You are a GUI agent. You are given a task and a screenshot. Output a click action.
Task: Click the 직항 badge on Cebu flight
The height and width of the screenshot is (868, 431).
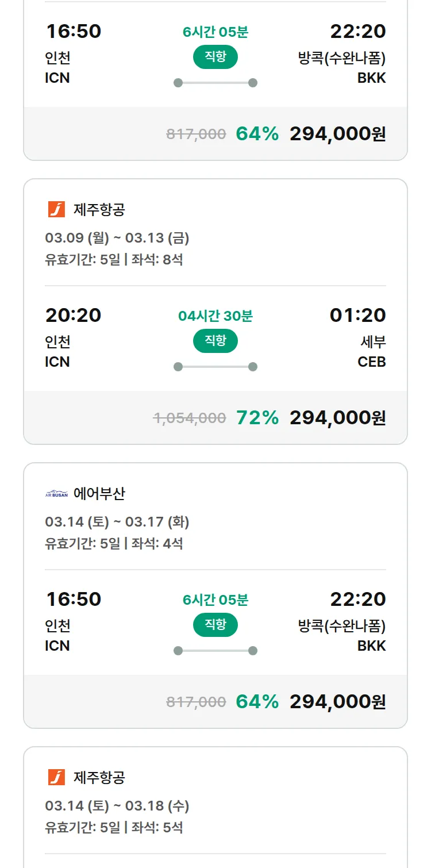click(x=215, y=341)
